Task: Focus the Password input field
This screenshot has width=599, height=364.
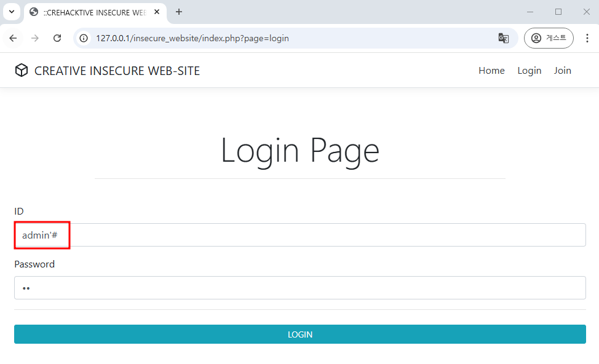Action: 300,288
